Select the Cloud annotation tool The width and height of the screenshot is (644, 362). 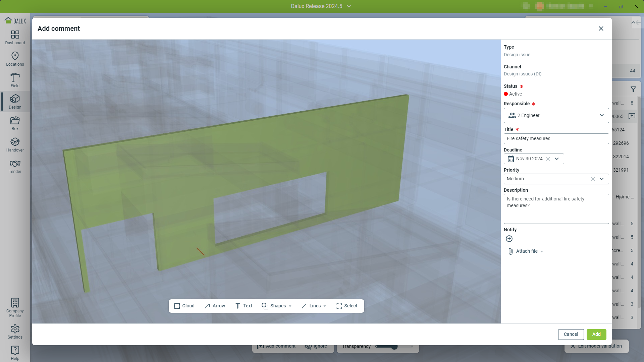coord(184,306)
